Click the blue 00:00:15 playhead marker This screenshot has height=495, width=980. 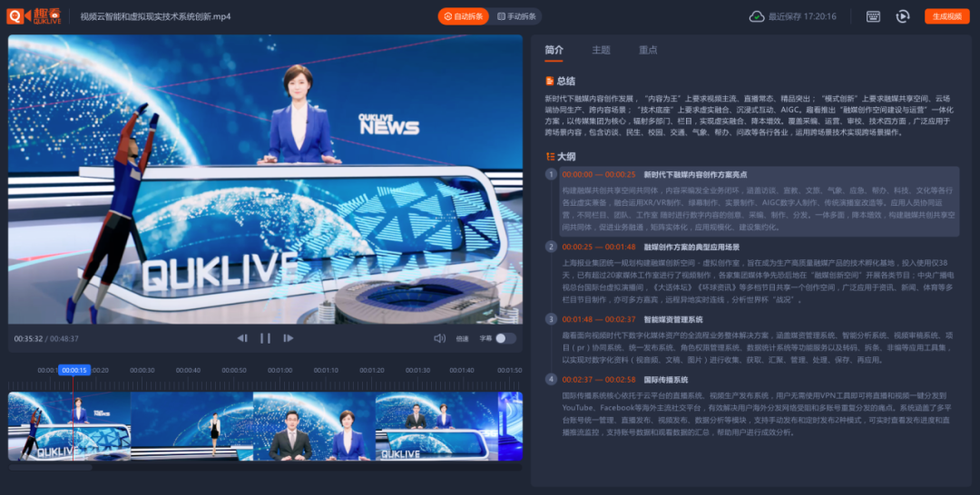coord(73,370)
